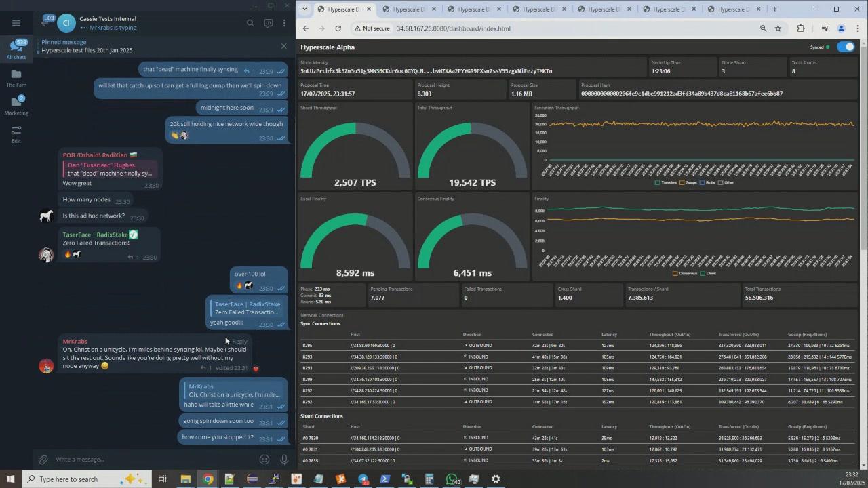Image resolution: width=868 pixels, height=488 pixels.
Task: Open the All chats folder
Action: pos(16,49)
